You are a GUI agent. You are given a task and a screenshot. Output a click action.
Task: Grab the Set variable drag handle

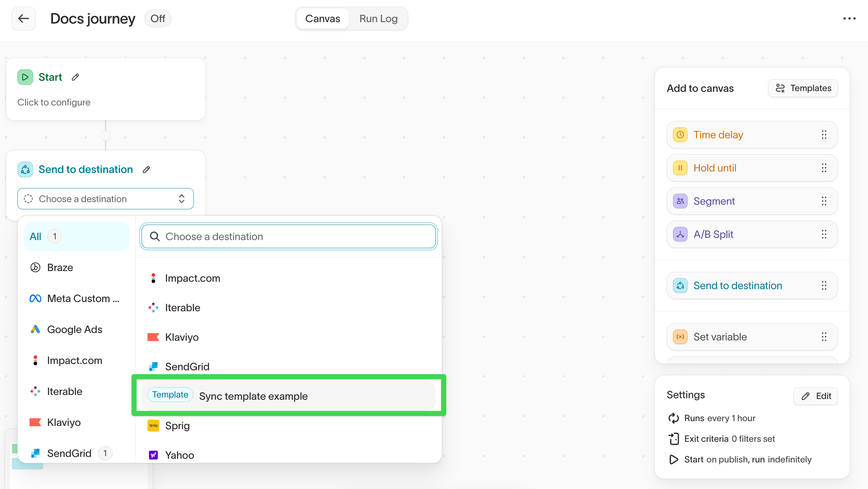coord(824,337)
